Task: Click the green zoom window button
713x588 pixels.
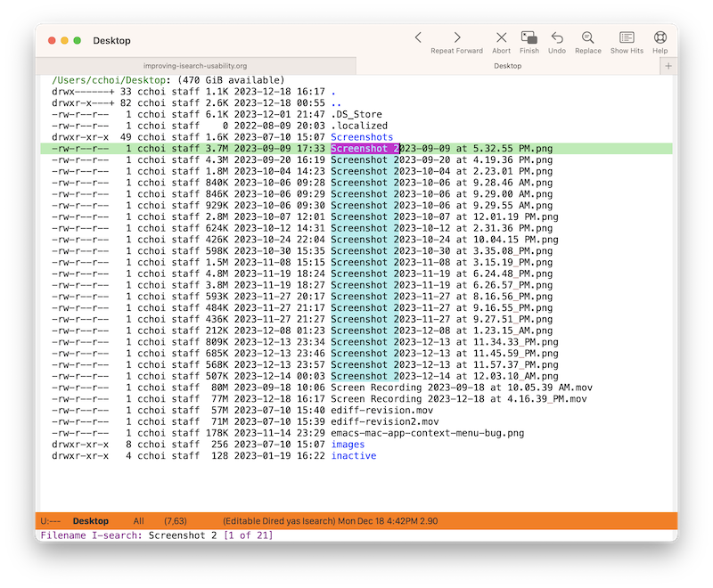Action: [78, 40]
